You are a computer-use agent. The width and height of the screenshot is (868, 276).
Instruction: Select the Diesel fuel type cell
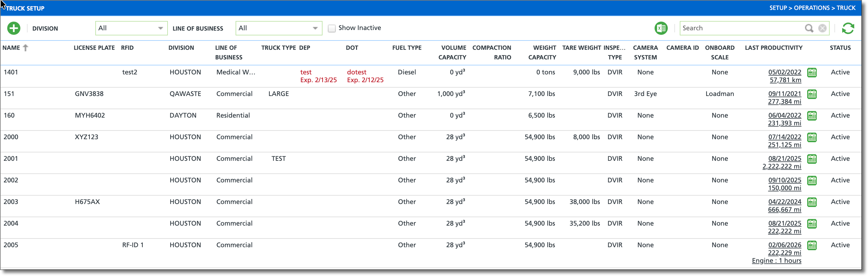click(407, 72)
